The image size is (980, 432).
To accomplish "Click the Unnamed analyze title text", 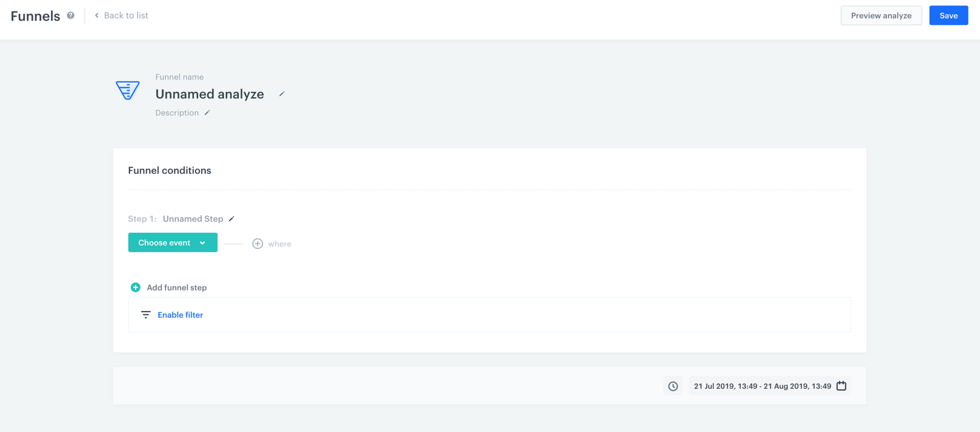I will 210,94.
